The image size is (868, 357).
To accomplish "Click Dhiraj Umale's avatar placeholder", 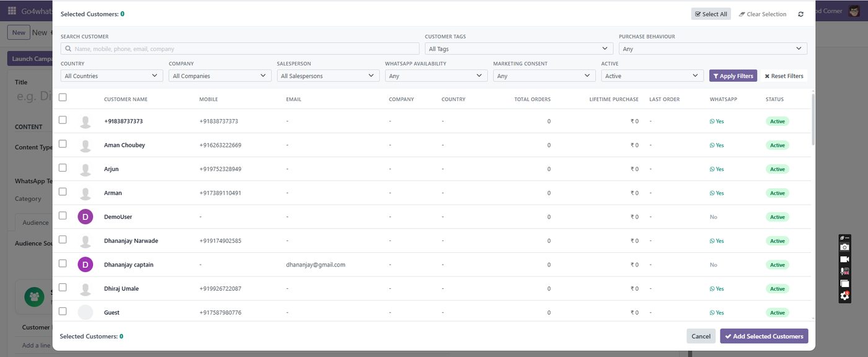I will (x=86, y=289).
